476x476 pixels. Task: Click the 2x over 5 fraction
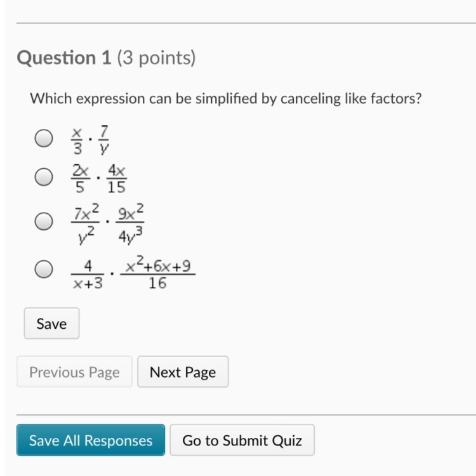pyautogui.click(x=81, y=178)
